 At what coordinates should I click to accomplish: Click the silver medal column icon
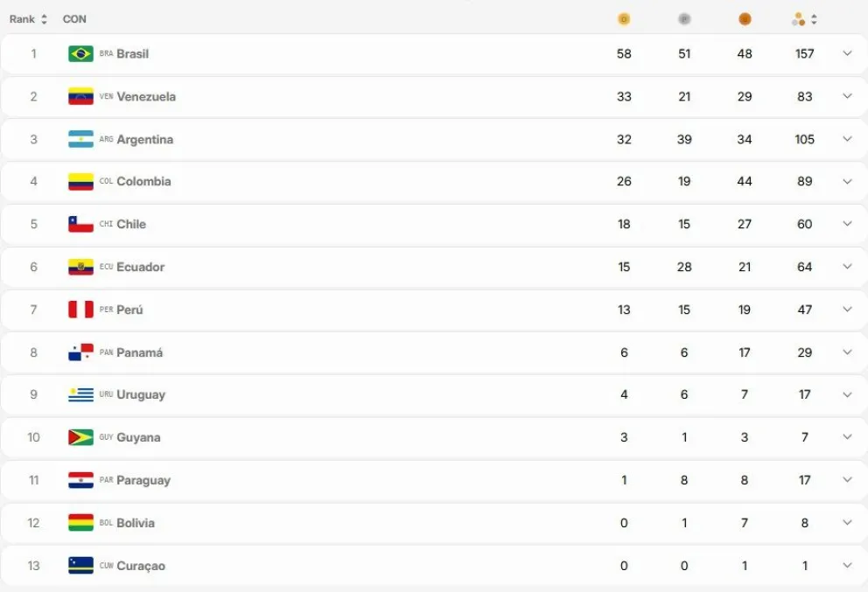684,19
